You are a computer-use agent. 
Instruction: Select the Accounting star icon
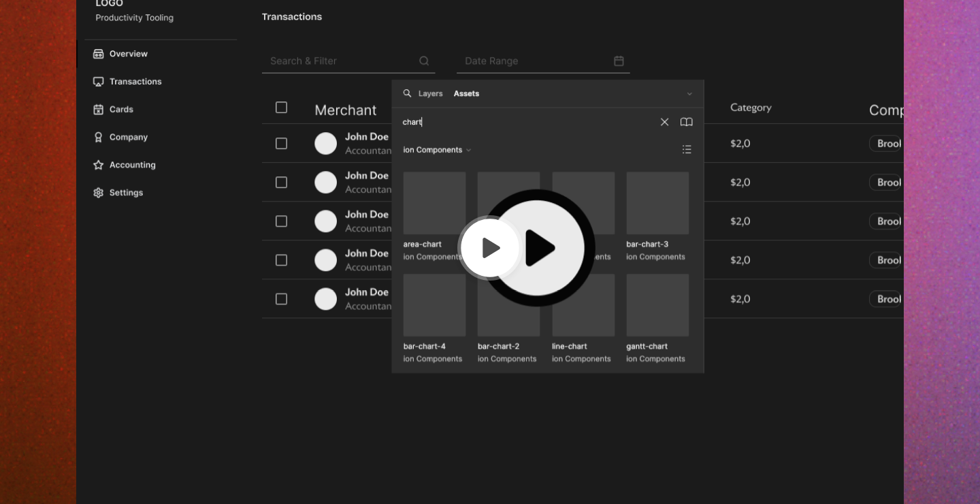[x=99, y=165]
